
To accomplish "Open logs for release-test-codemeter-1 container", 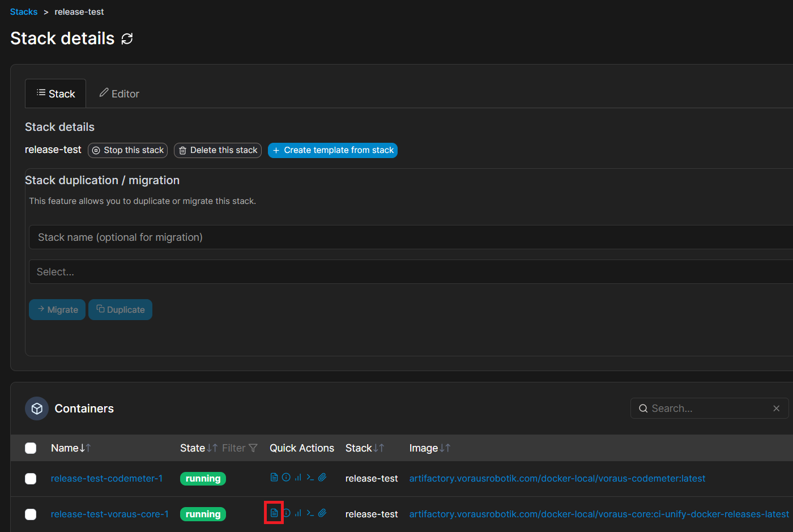I will click(274, 478).
